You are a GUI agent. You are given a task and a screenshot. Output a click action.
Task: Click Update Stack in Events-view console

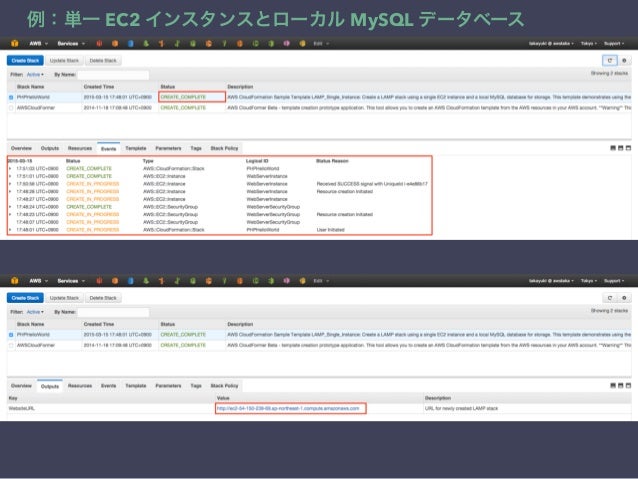64,61
